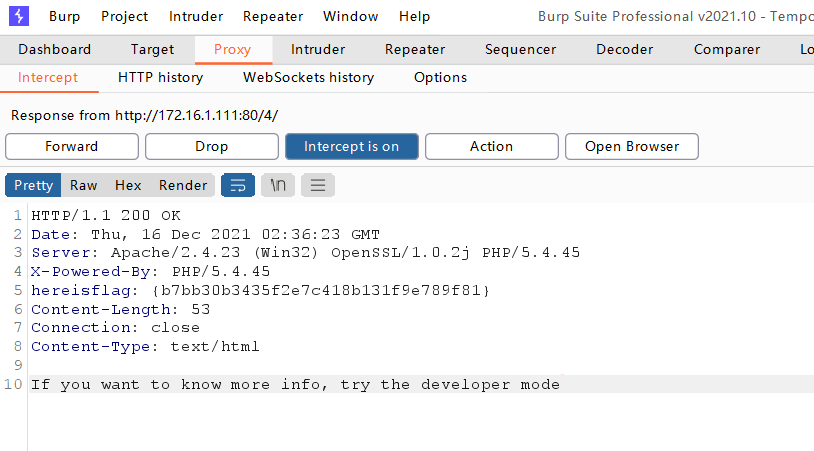Go to the WebSockets history sub-tab
The height and width of the screenshot is (451, 814).
click(308, 77)
